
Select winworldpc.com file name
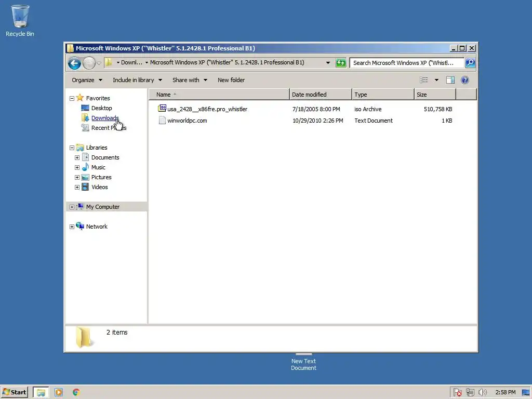[187, 121]
